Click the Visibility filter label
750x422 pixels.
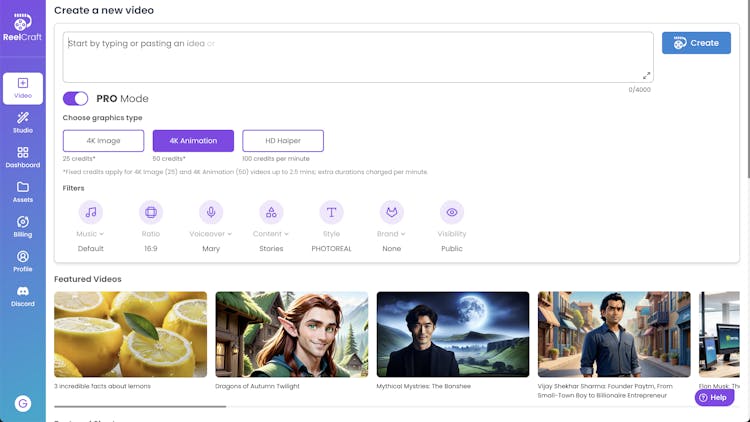click(452, 234)
